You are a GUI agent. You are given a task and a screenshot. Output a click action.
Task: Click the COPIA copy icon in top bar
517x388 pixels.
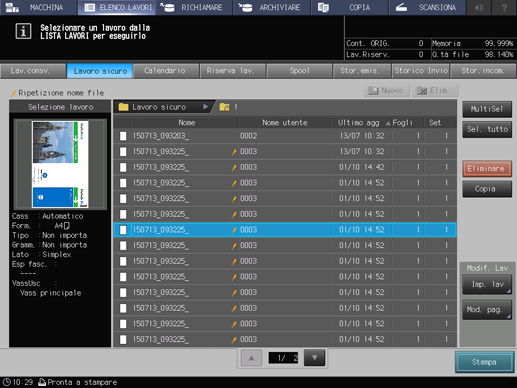click(x=323, y=7)
